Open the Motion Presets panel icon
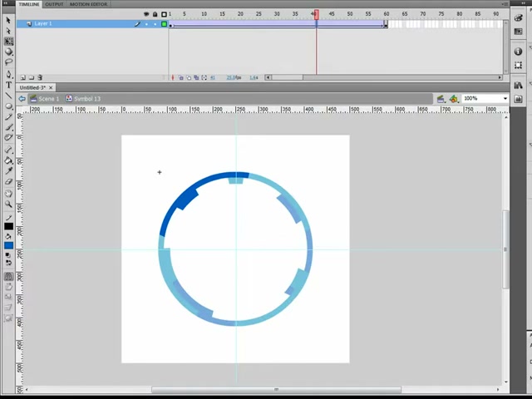 click(518, 99)
